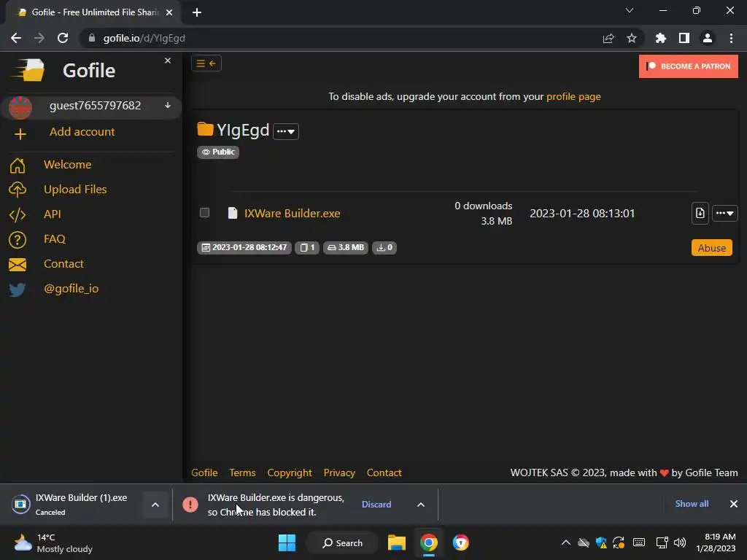Click the file count badge showing 1
747x560 pixels.
pos(307,248)
